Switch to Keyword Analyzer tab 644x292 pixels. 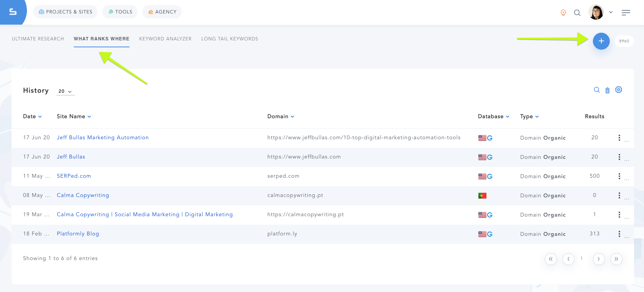point(165,39)
